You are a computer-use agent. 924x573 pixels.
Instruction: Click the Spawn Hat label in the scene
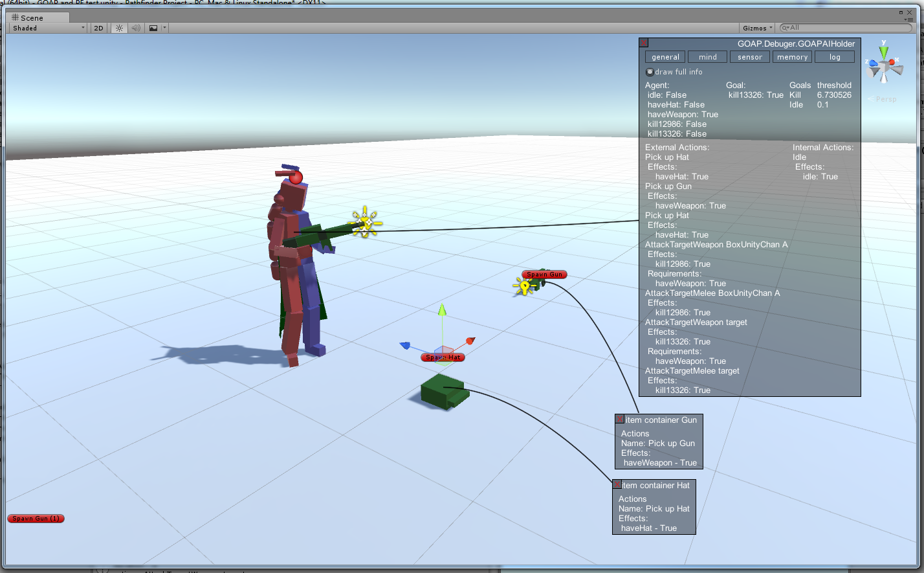pyautogui.click(x=443, y=357)
